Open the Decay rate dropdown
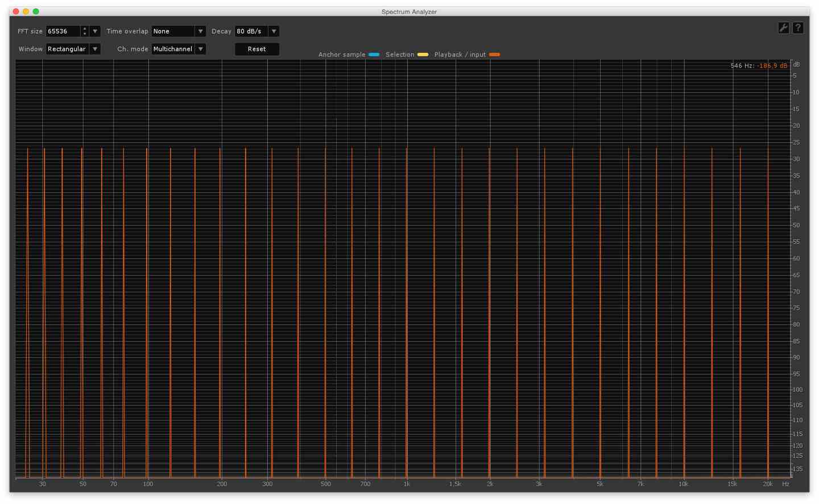The width and height of the screenshot is (819, 504). tap(274, 31)
